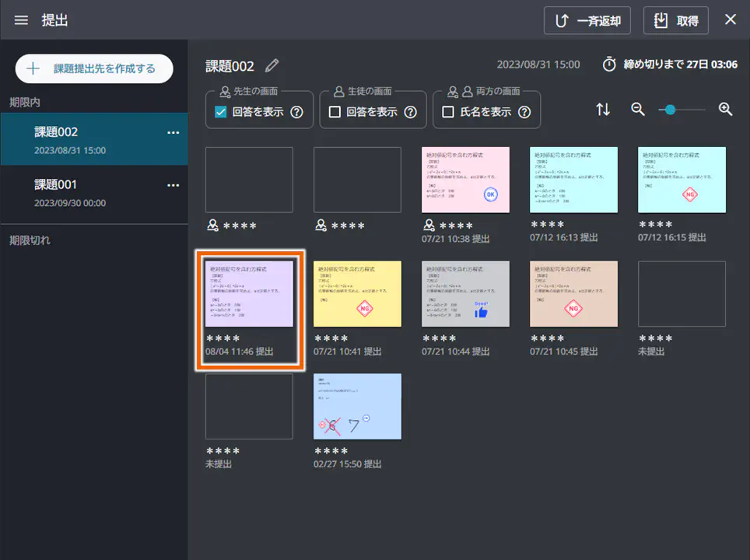This screenshot has width=750, height=560.
Task: Click the zoom in magnifier icon
Action: 726,110
